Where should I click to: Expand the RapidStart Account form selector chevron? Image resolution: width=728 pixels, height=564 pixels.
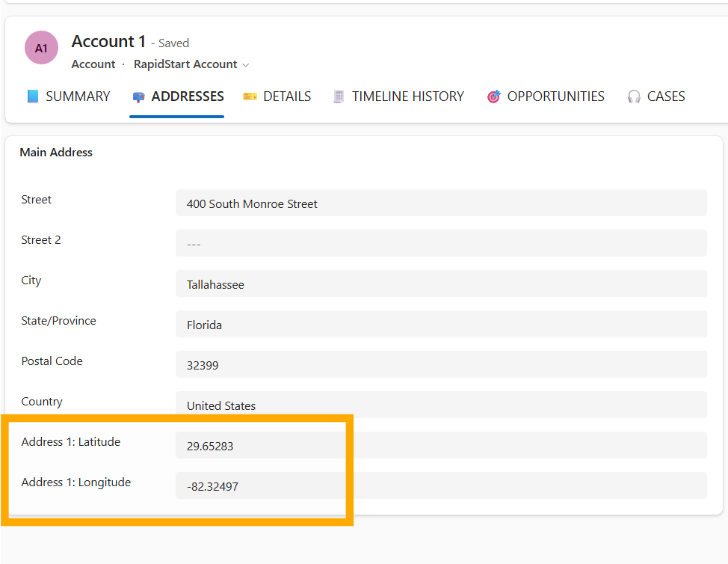245,65
